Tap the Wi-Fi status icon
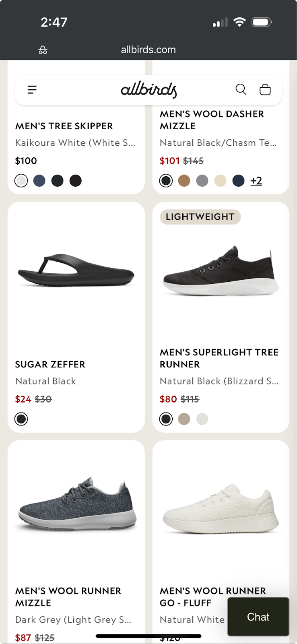This screenshot has width=297, height=644. coord(239,22)
